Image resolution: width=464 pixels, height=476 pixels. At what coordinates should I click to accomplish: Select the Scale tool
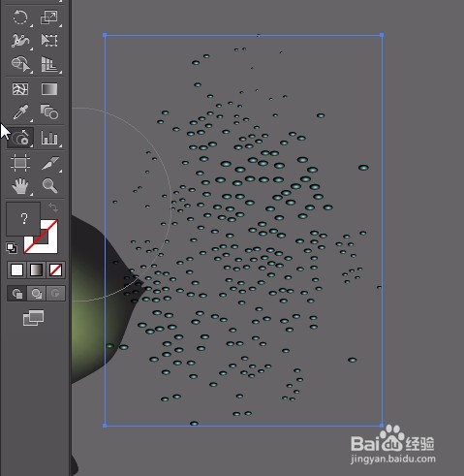[x=49, y=16]
